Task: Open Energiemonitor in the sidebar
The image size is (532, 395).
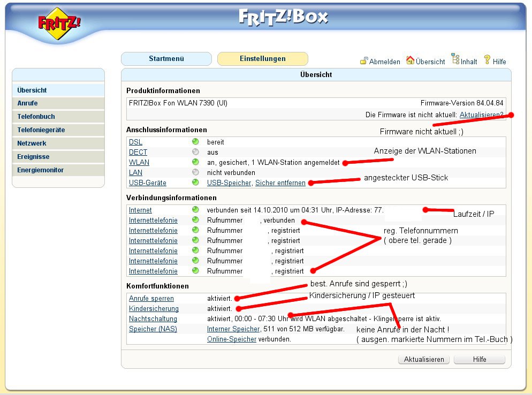Action: pos(58,170)
